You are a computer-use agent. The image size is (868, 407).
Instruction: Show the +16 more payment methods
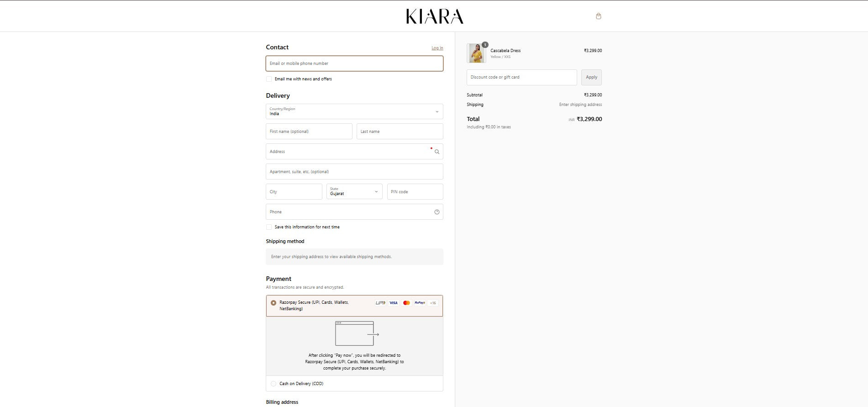pos(433,303)
